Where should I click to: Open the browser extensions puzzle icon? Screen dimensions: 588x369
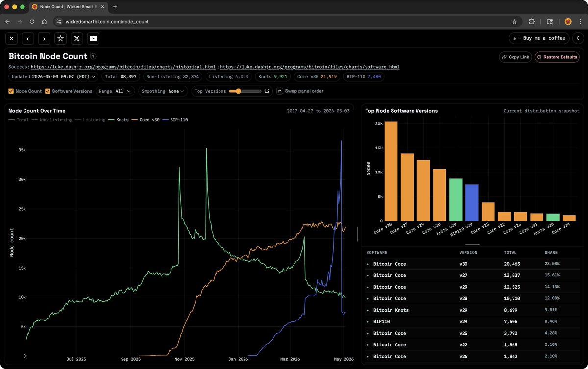pyautogui.click(x=532, y=22)
